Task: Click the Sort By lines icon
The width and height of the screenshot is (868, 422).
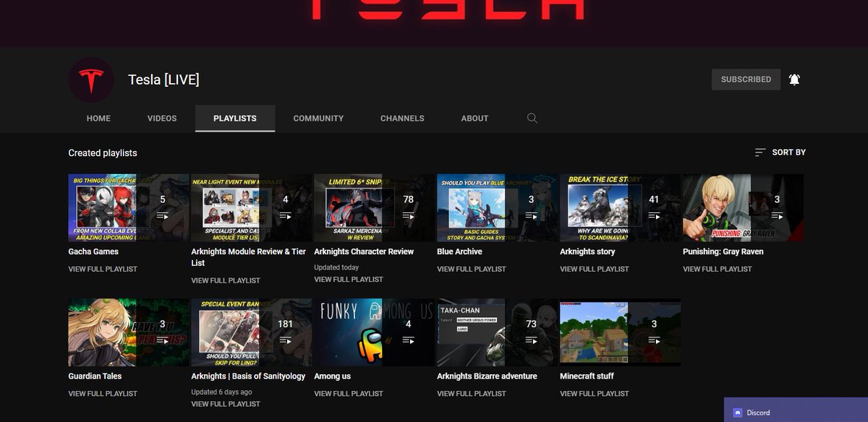Action: 760,152
